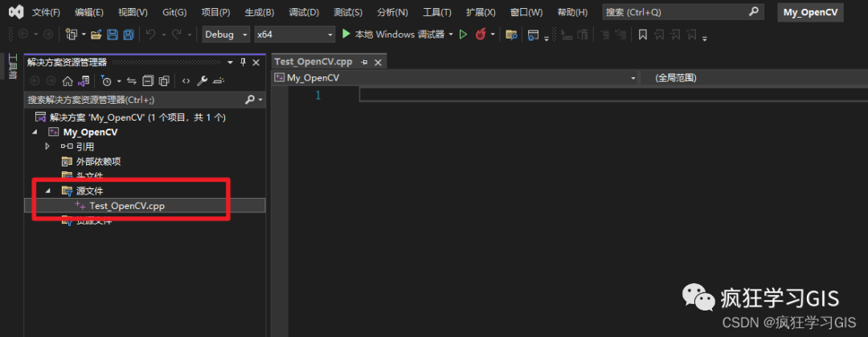Click the 工具箱 vertical side tab
The height and width of the screenshot is (337, 868).
click(x=12, y=67)
